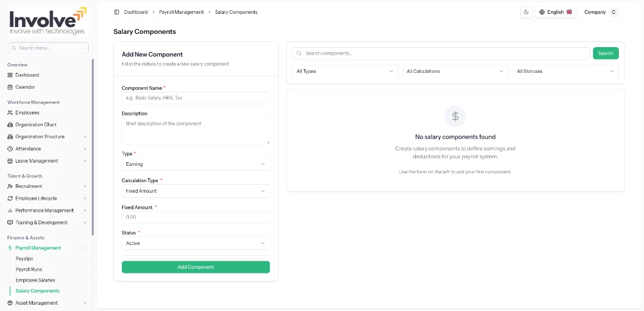Expand the Leave Management chevron
The height and width of the screenshot is (311, 644).
(x=85, y=161)
